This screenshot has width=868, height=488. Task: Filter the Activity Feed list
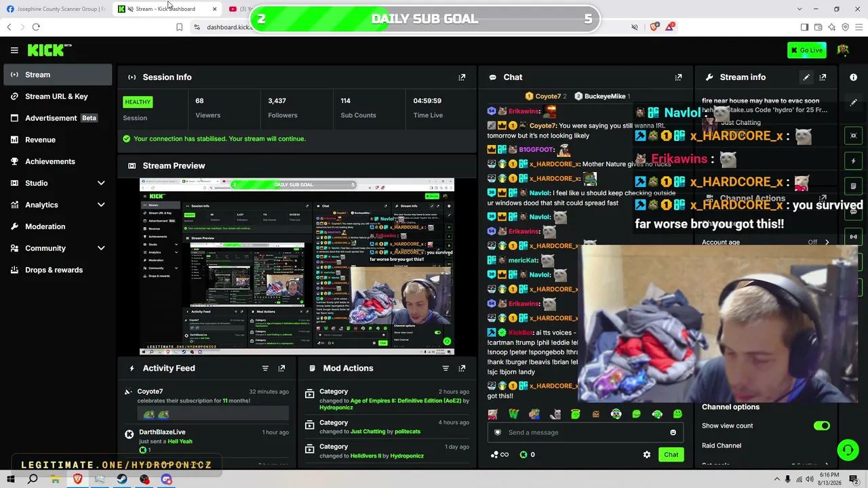(x=265, y=368)
